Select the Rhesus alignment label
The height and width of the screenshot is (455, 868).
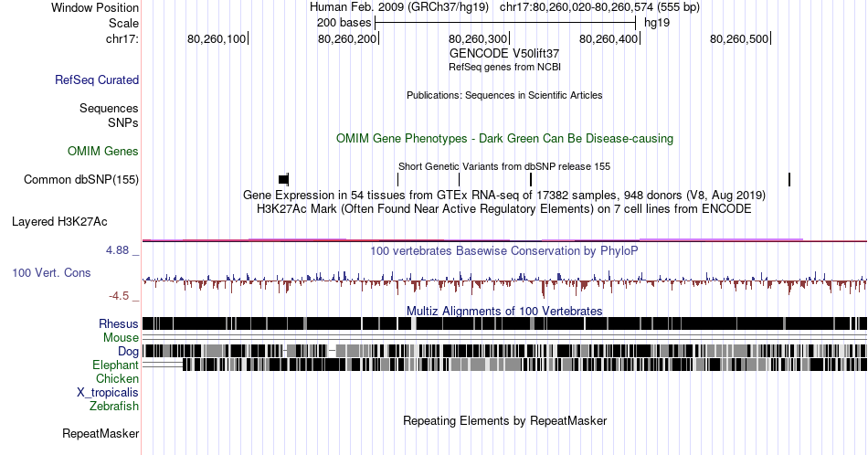coord(119,323)
